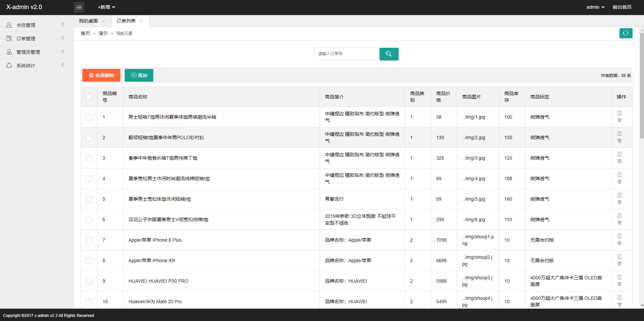Expand the 管理员管理 sidebar chevron
This screenshot has height=321, width=644.
click(x=63, y=51)
